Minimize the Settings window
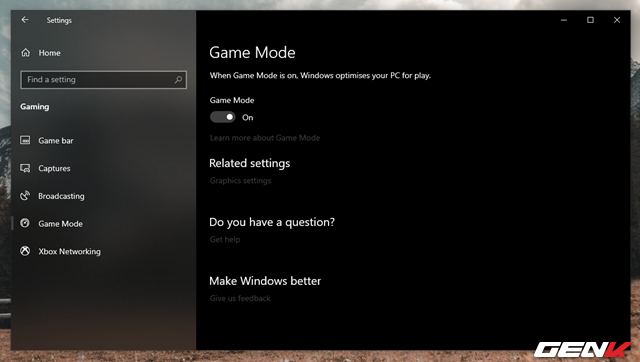The image size is (640, 362). point(564,20)
